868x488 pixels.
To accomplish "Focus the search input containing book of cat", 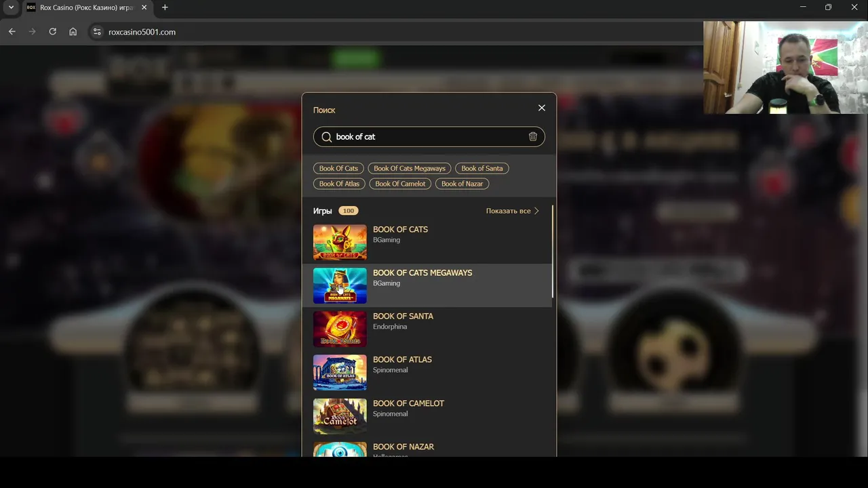I will (429, 137).
